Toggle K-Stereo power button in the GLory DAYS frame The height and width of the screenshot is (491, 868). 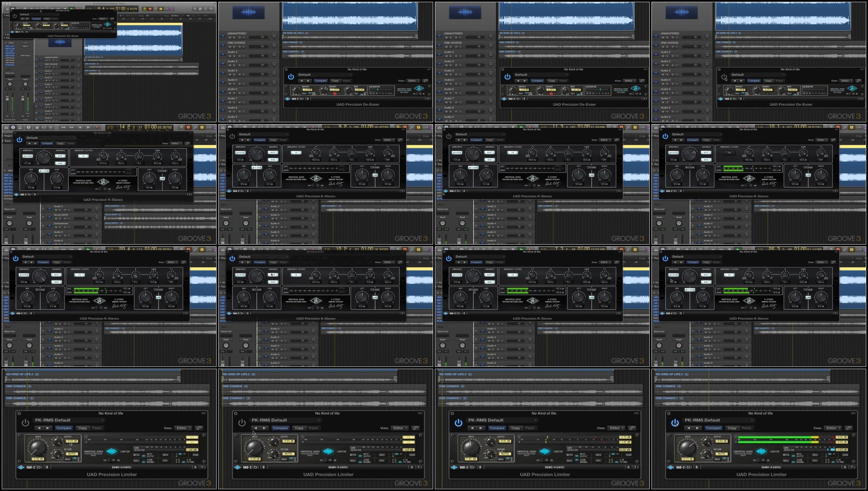pos(20,140)
